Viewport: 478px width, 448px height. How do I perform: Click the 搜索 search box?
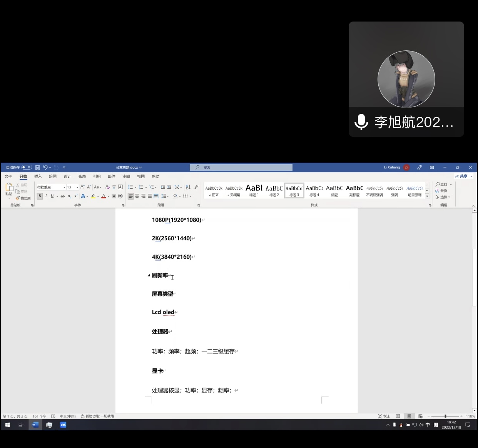(x=241, y=168)
